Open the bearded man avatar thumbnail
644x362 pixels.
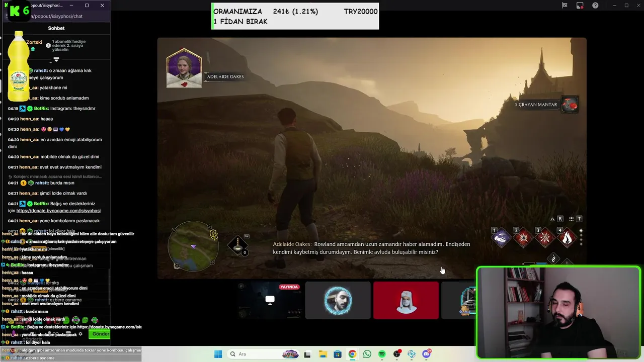point(338,300)
